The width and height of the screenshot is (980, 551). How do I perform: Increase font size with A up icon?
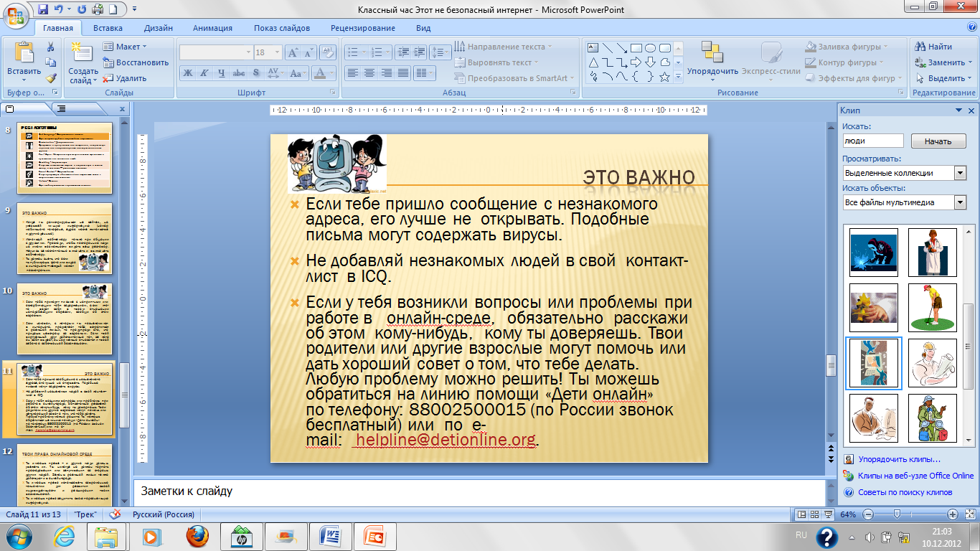point(293,52)
